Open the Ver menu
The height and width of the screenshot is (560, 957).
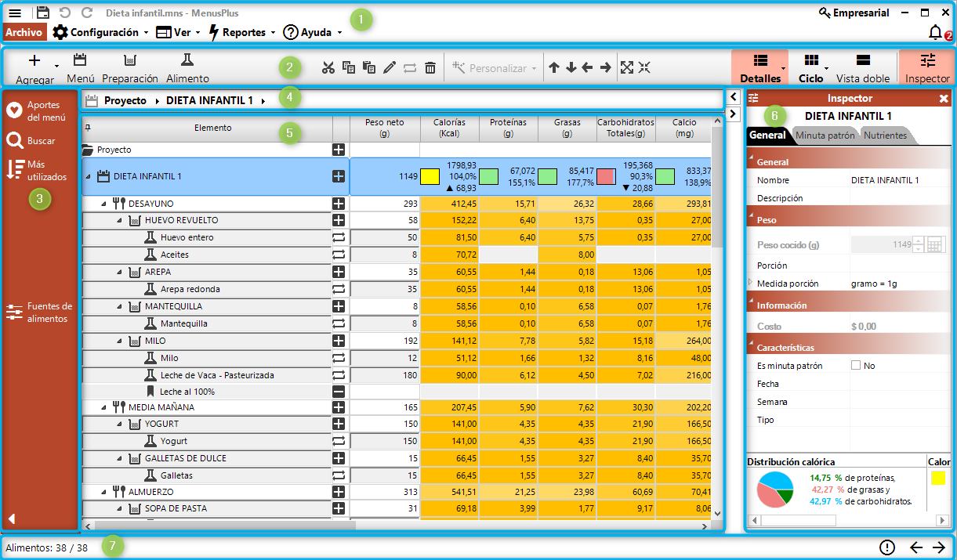pos(178,32)
